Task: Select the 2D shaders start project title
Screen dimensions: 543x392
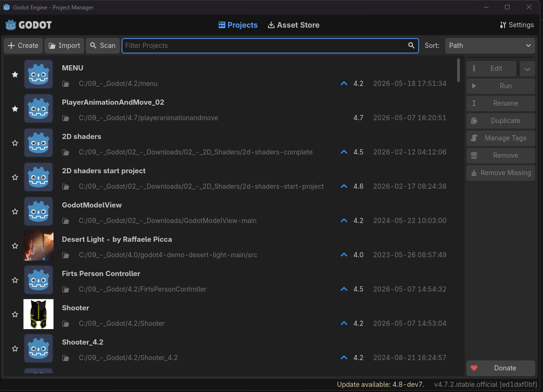Action: [x=104, y=171]
